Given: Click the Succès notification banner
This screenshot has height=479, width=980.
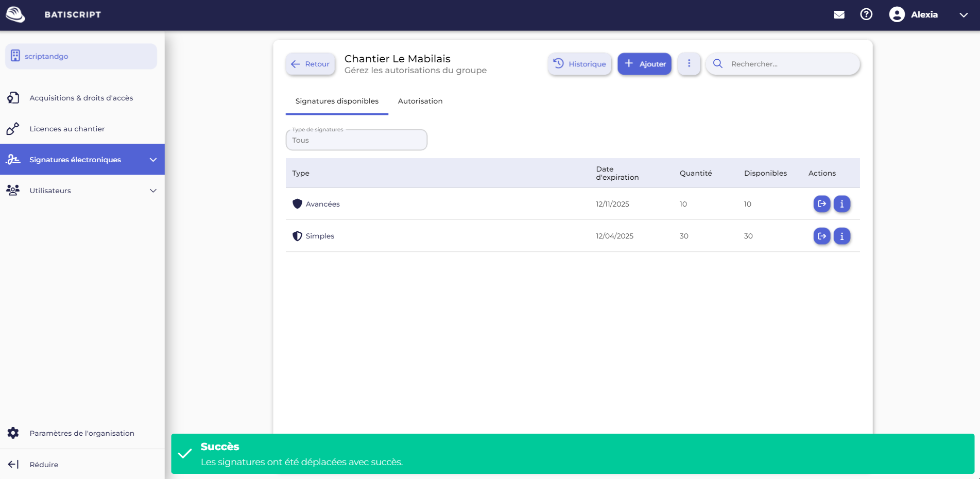Looking at the screenshot, I should point(573,454).
